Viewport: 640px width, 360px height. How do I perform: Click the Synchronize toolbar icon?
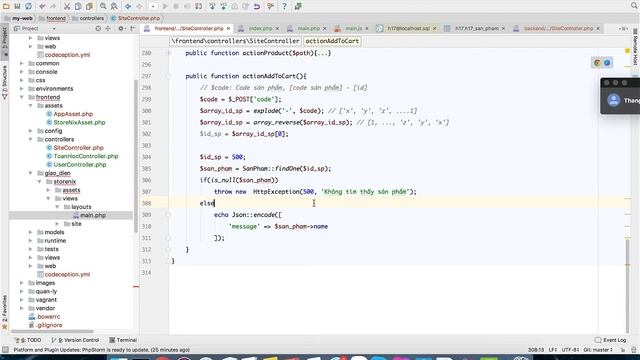pyautogui.click(x=28, y=6)
